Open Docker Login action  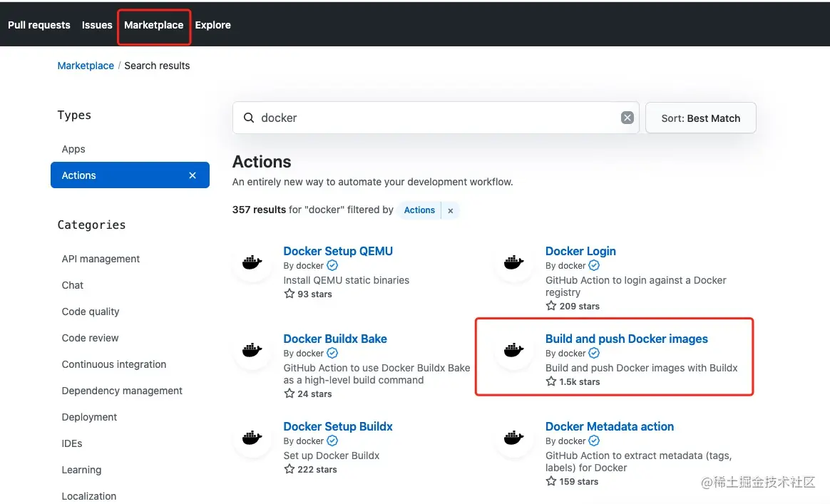[580, 251]
